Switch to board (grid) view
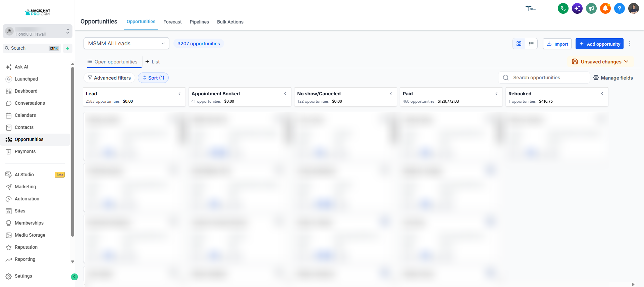 [519, 44]
